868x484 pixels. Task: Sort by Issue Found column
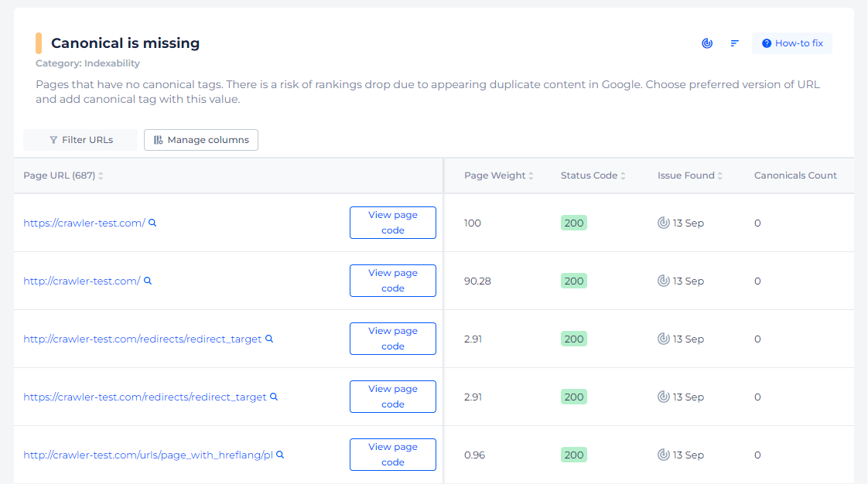click(x=690, y=176)
